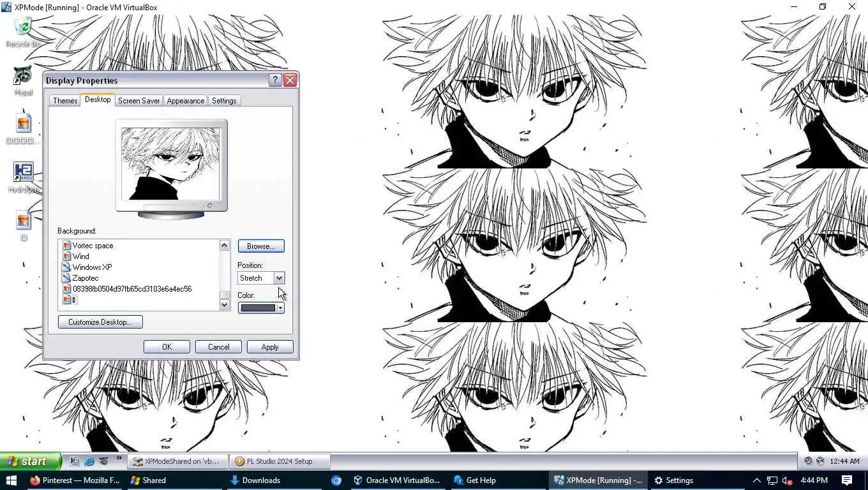Click Cancel in Display Properties
868x490 pixels.
point(218,347)
